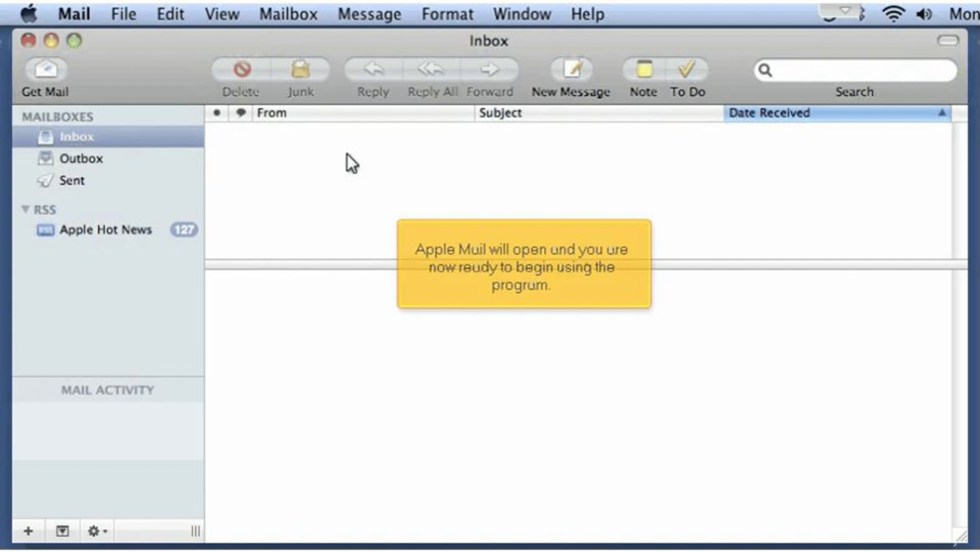The height and width of the screenshot is (552, 980).
Task: Click the Reply arrow icon
Action: (373, 69)
